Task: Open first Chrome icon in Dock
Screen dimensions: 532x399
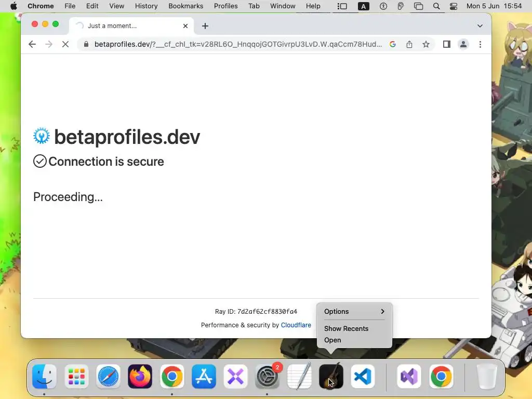Action: click(172, 376)
